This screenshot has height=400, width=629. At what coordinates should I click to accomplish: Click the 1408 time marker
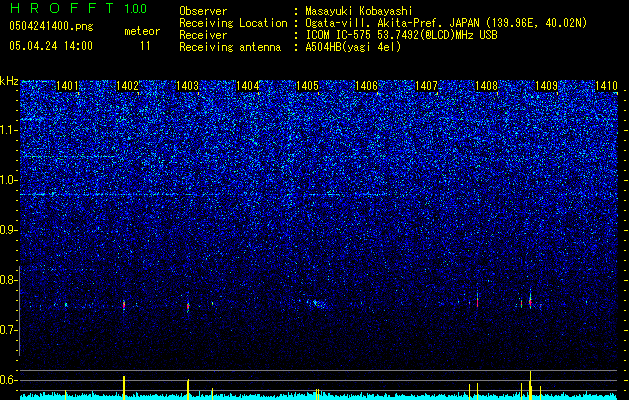point(486,86)
